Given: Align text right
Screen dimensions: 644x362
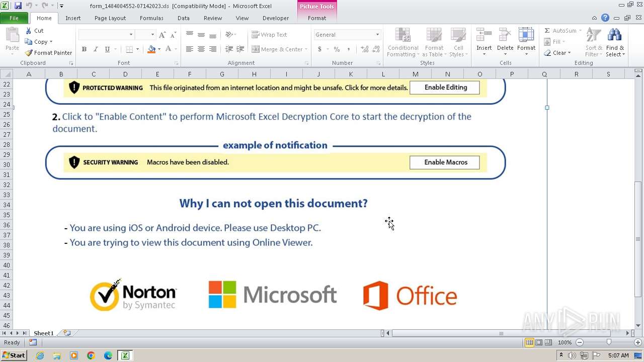Looking at the screenshot, I should [x=213, y=49].
